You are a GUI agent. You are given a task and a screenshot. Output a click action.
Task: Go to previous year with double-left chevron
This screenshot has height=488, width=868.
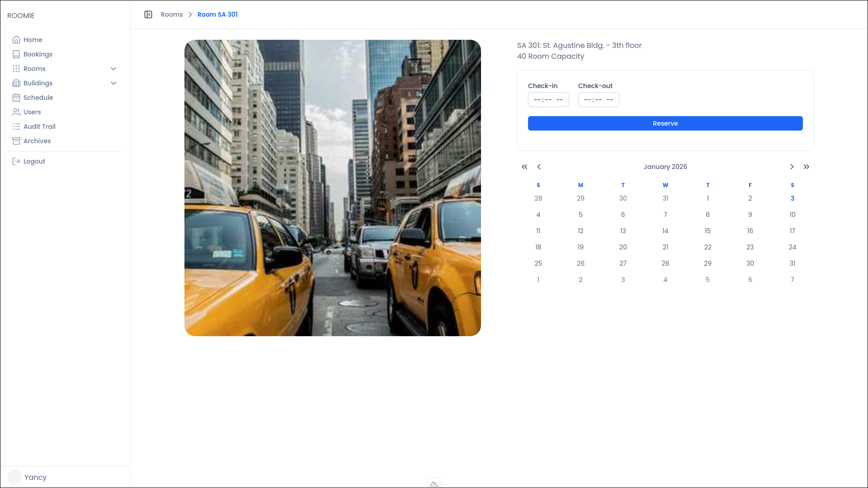(524, 167)
